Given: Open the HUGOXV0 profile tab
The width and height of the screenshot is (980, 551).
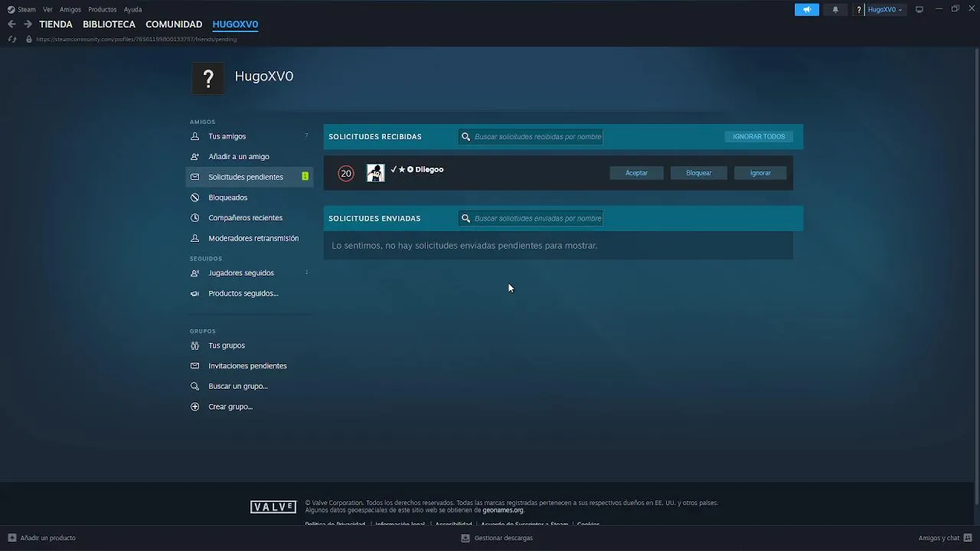Looking at the screenshot, I should (x=235, y=24).
